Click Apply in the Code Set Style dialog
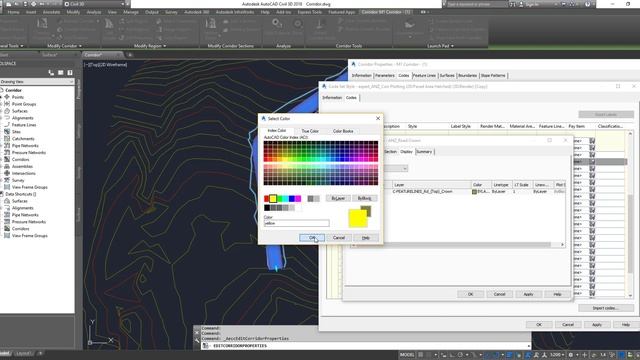Screen dimensions: 640x360 tap(597, 325)
